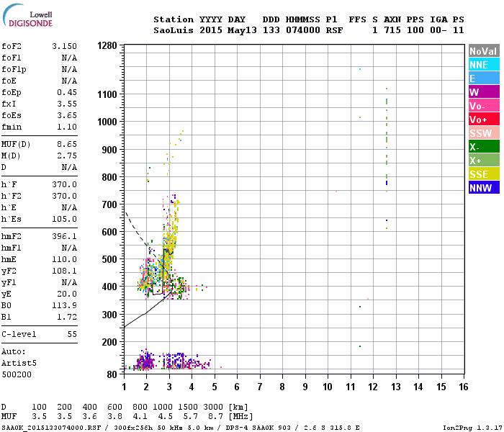Click the DPS-4 SAA0K 903 text
The width and height of the screenshot is (504, 432).
pyautogui.click(x=258, y=428)
